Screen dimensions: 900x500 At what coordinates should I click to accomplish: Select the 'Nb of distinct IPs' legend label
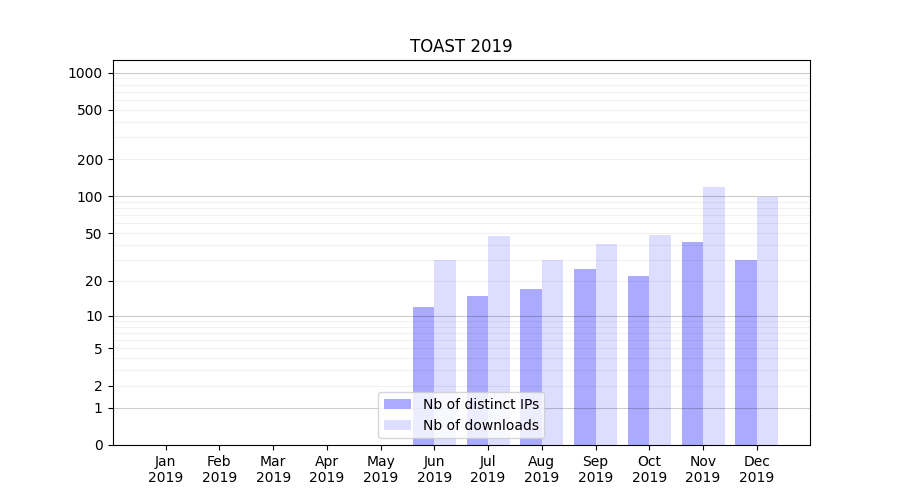[x=480, y=404]
